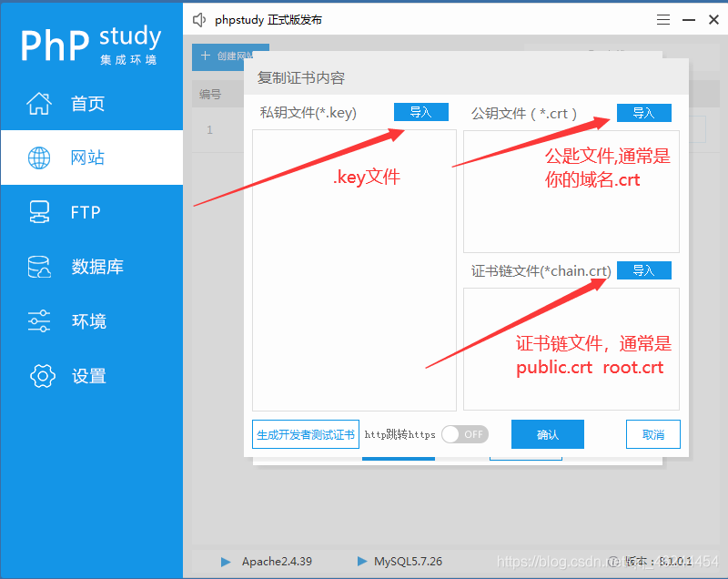Click the MySQL5.7.26 status text
The image size is (728, 579).
click(x=408, y=562)
